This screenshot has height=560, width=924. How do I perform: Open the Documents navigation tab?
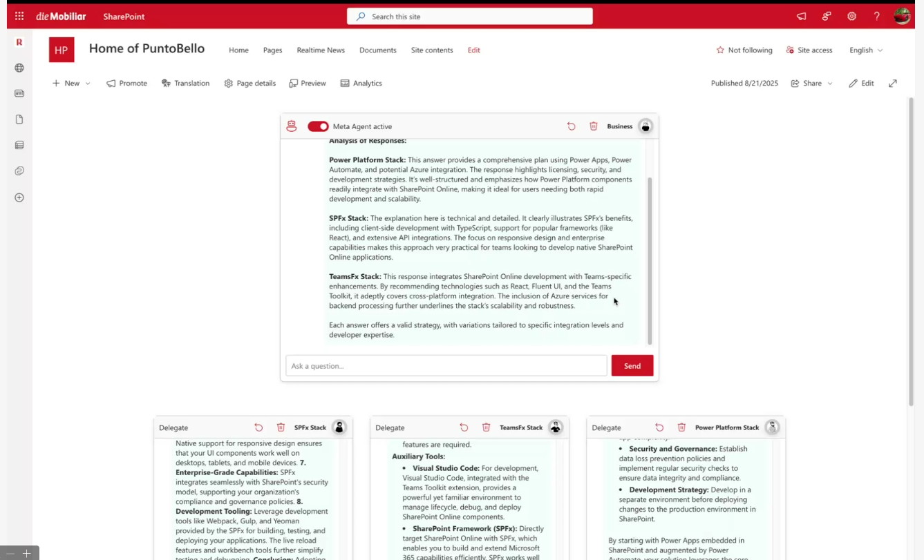[378, 50]
